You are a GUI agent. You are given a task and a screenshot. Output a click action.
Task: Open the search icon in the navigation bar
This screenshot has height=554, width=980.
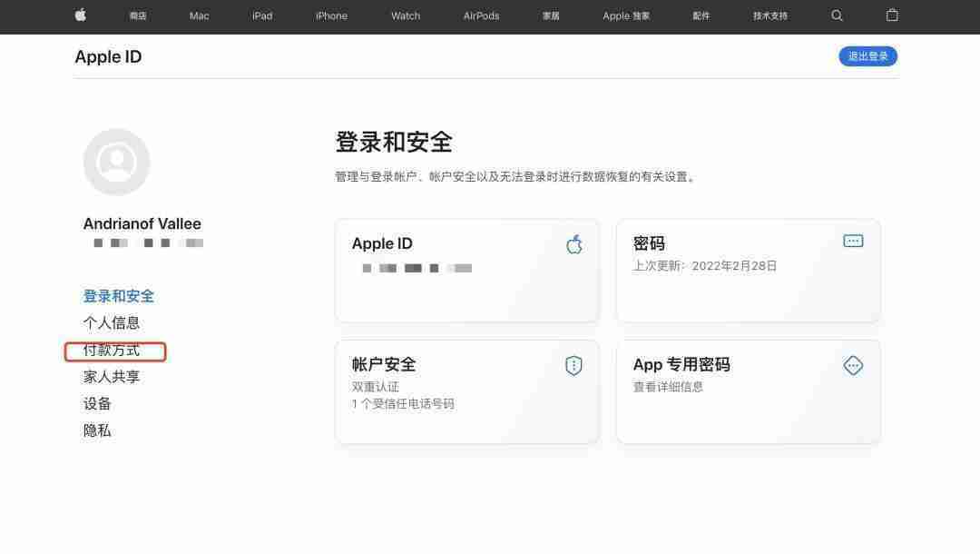pos(837,15)
